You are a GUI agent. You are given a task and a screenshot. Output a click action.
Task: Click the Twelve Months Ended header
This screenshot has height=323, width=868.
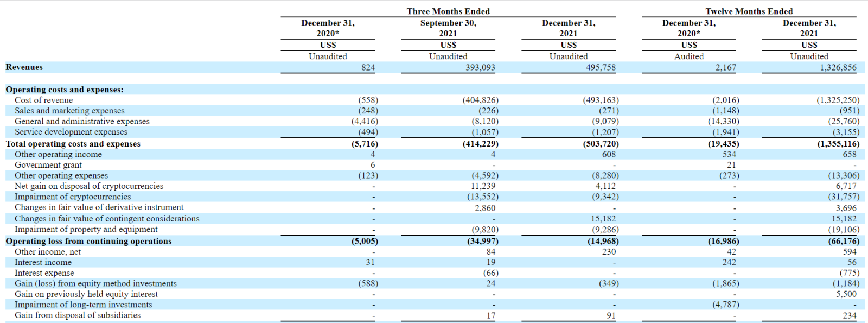click(749, 11)
